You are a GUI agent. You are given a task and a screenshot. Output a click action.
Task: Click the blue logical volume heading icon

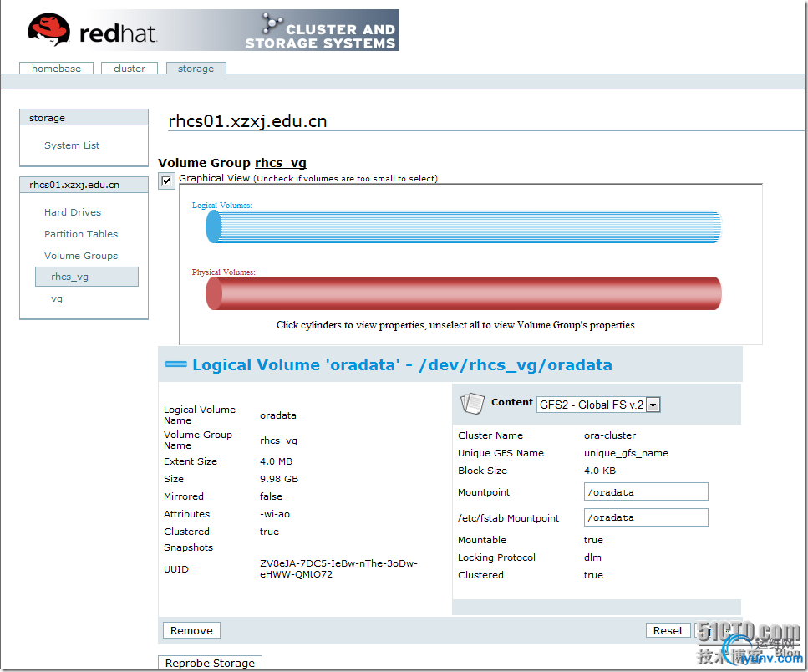tap(175, 364)
